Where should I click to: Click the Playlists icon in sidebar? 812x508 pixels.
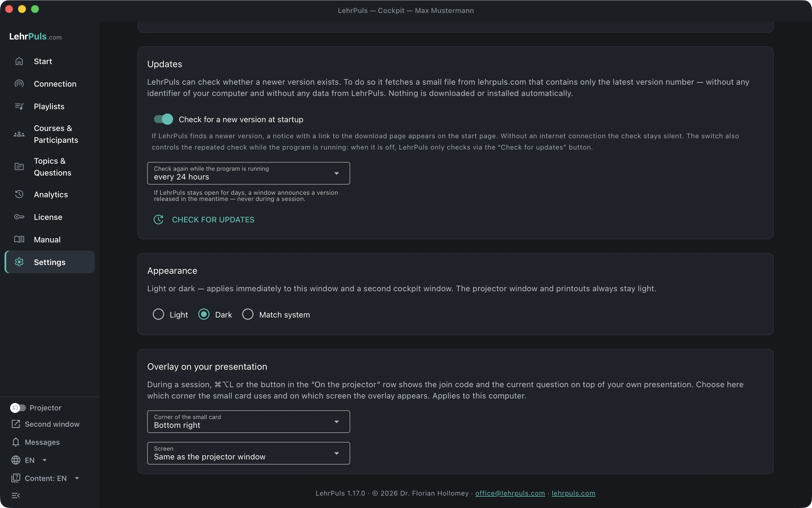pyautogui.click(x=19, y=106)
